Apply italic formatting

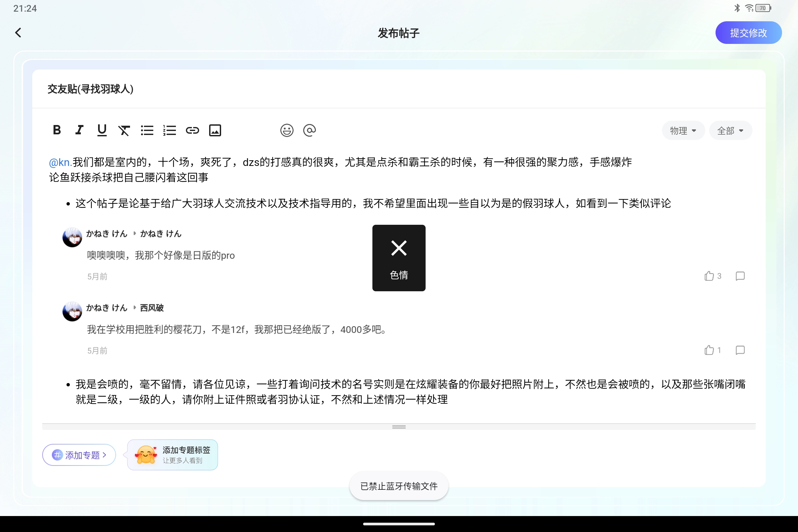[x=79, y=130]
